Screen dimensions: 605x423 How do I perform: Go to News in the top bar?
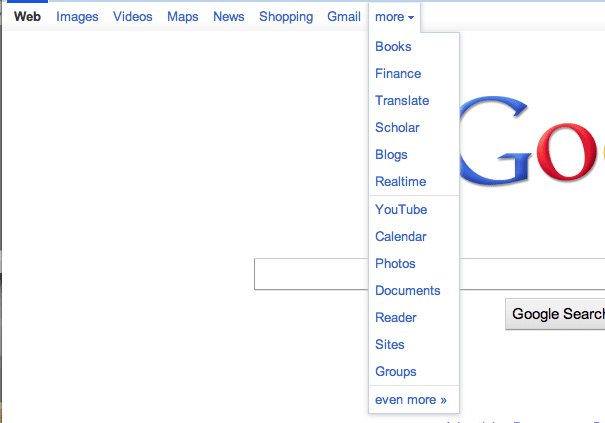[229, 17]
